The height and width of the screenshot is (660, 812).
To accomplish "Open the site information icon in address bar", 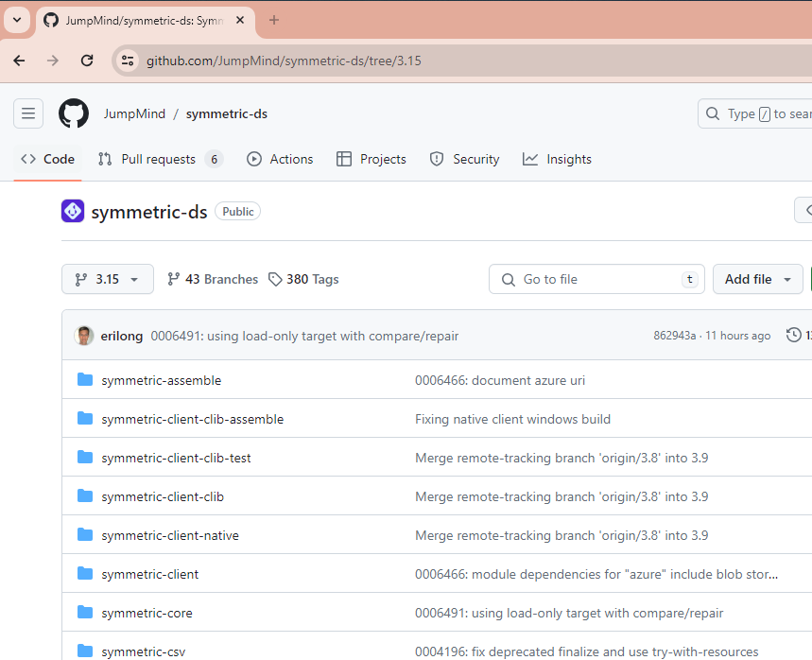I will point(128,61).
